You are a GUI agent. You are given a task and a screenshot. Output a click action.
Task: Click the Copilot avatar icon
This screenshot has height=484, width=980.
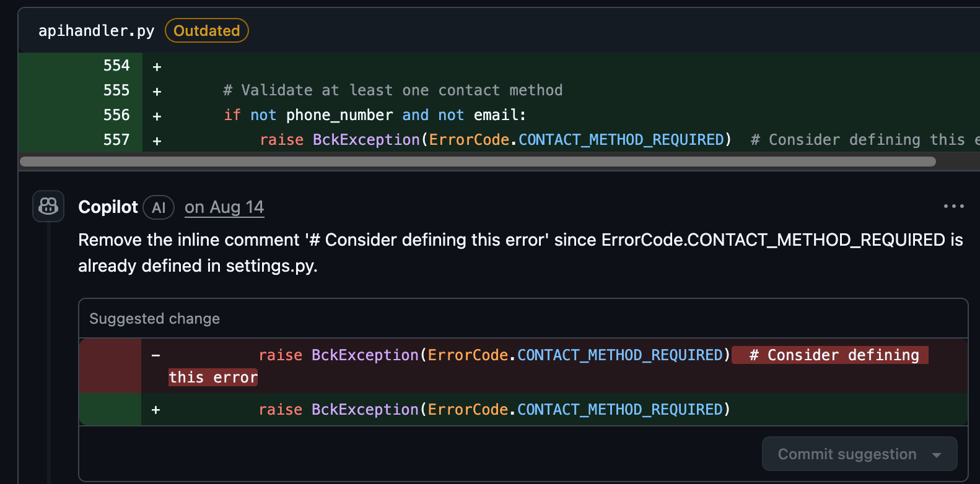pyautogui.click(x=48, y=206)
